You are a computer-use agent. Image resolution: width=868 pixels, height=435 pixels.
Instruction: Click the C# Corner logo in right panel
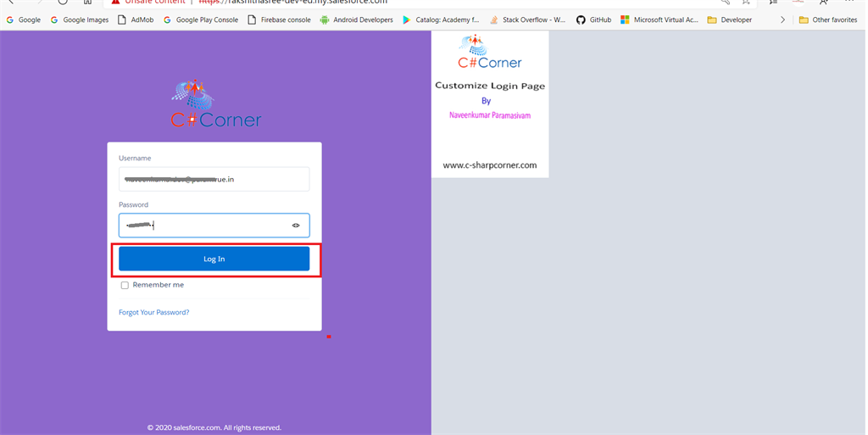489,52
